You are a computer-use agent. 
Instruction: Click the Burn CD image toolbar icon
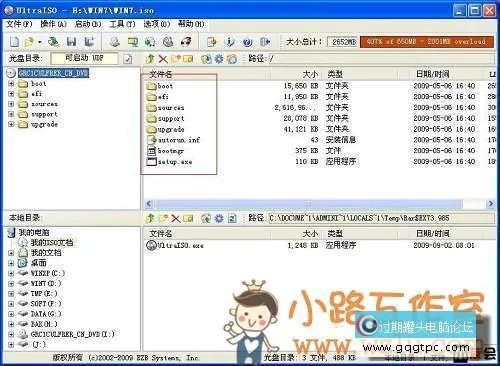coord(186,42)
